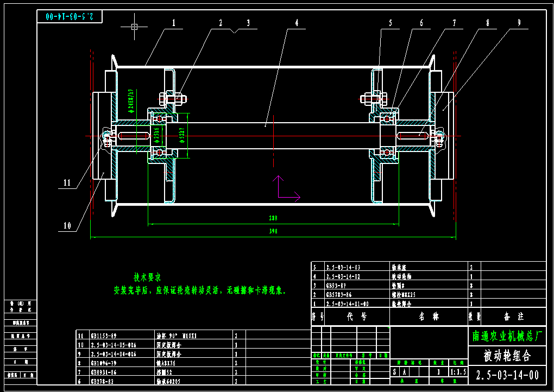554x392 pixels.
Task: Select code 2.5-03-14-02 in the parts list
Action: click(343, 277)
